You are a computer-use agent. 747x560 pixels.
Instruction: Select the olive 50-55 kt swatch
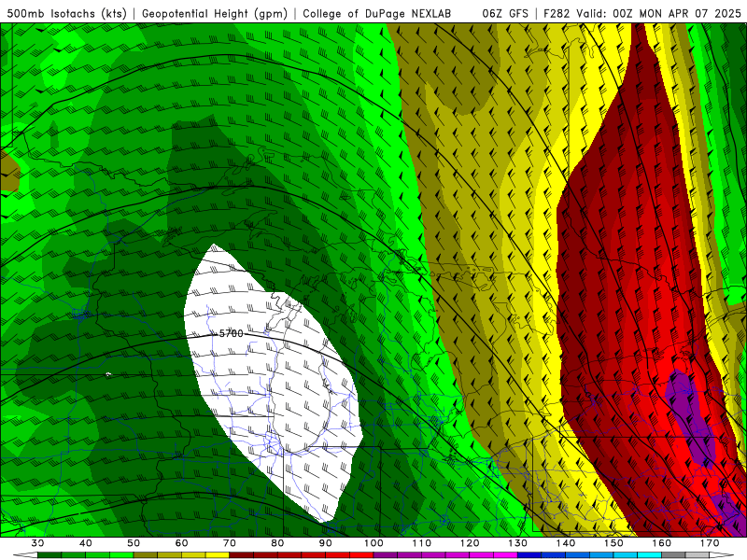(146, 555)
